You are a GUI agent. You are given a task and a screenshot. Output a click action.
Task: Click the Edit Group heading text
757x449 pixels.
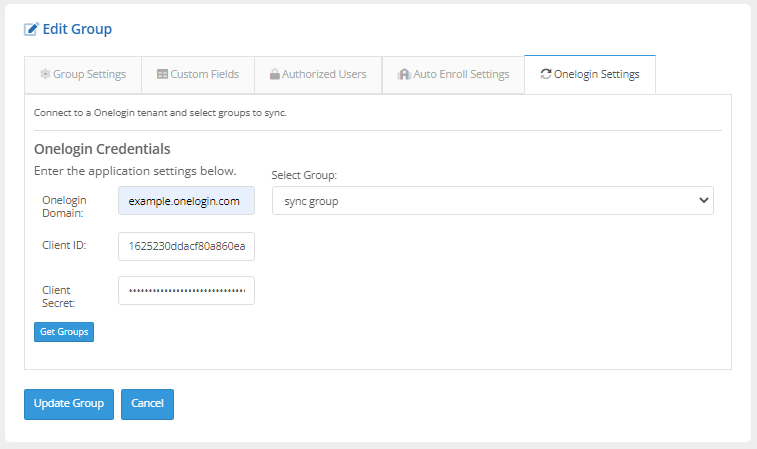77,30
